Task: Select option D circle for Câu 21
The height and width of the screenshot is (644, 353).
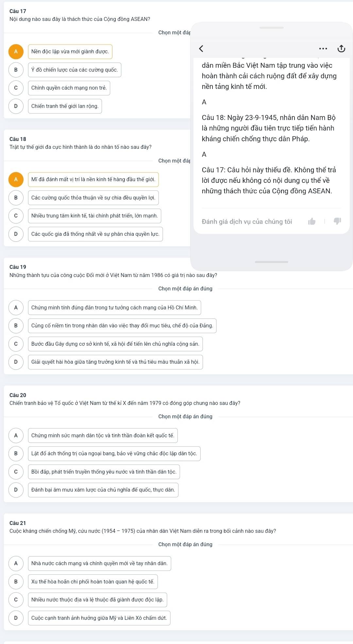Action: [16, 618]
